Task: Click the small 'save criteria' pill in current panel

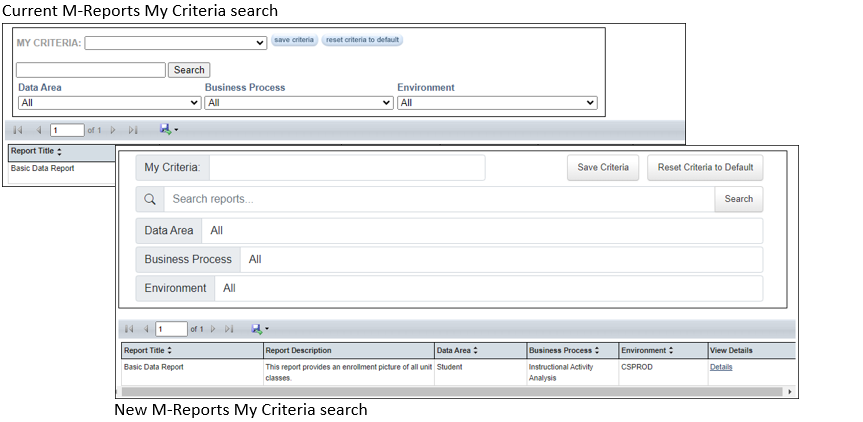Action: point(294,40)
